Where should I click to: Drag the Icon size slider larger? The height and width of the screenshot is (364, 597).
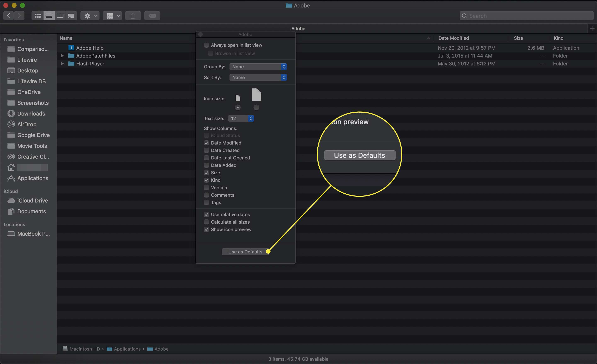[x=256, y=107]
